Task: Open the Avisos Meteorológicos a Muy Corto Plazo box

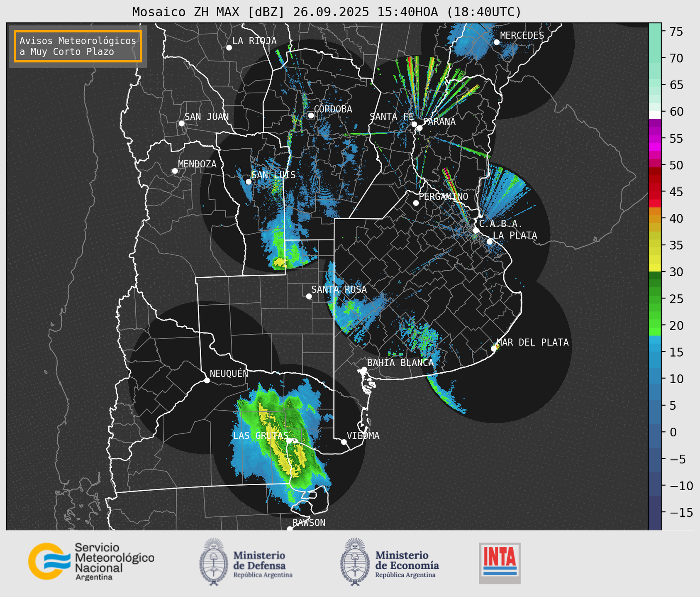Action: click(78, 46)
